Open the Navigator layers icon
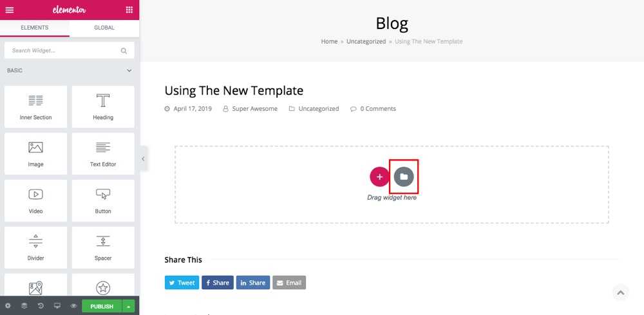This screenshot has width=644, height=315. pos(24,306)
